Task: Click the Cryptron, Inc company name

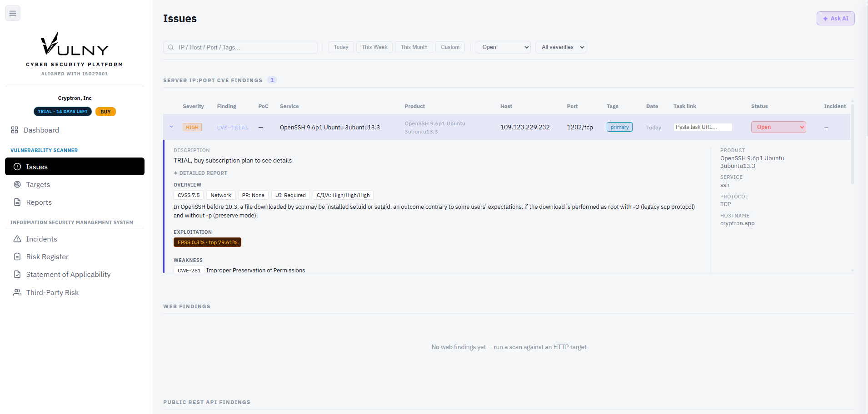Action: click(x=75, y=98)
